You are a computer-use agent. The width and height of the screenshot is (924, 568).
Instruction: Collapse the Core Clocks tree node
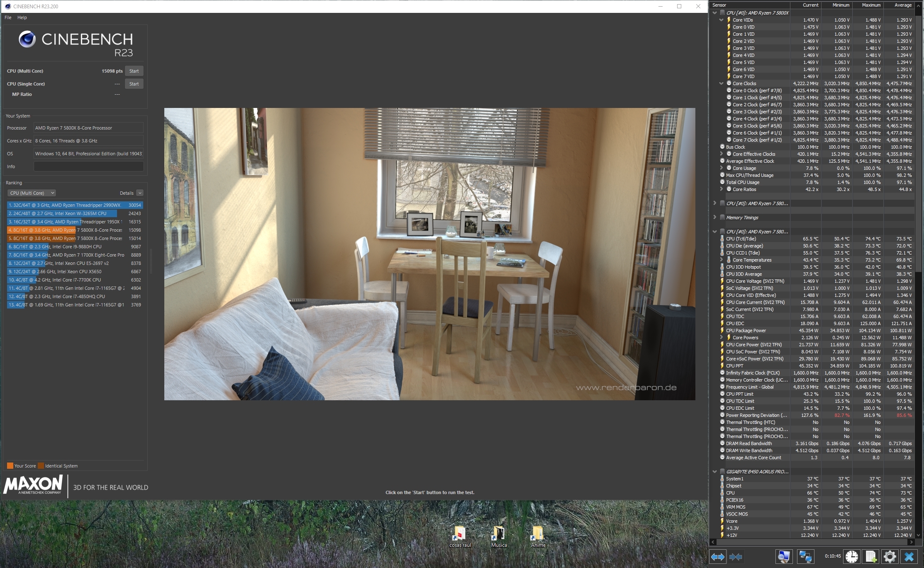click(721, 83)
